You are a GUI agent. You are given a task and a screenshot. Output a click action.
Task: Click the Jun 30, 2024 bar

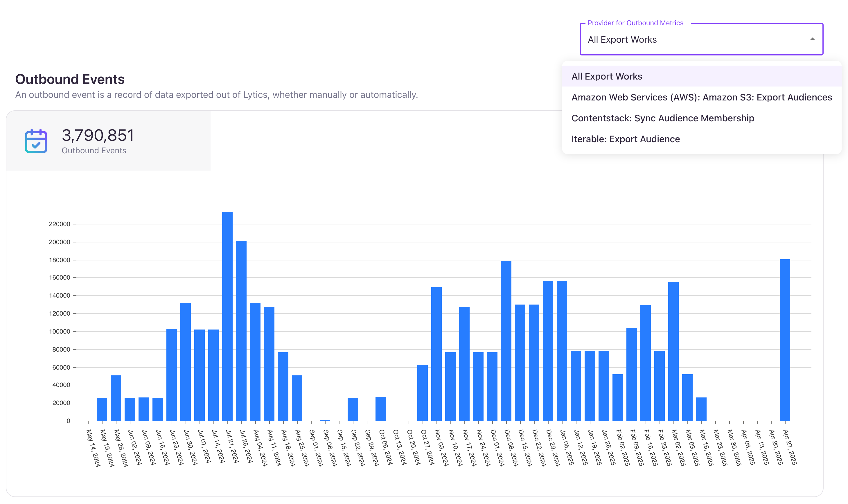click(x=186, y=361)
